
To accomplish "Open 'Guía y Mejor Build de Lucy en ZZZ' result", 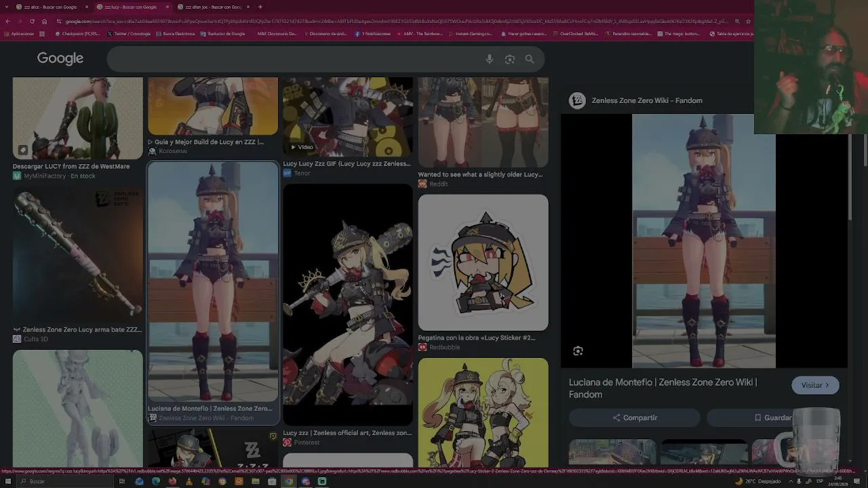I will 206,142.
